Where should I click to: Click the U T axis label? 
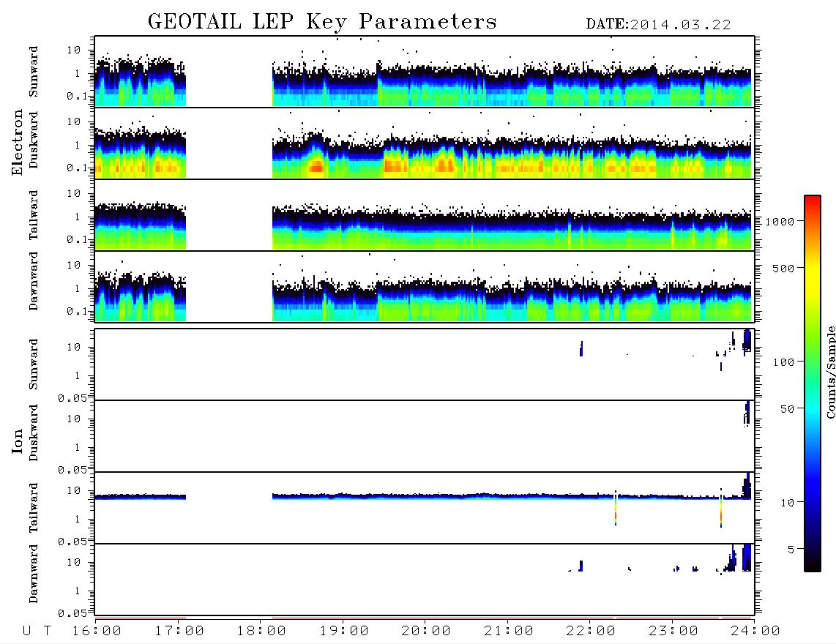pos(37,632)
